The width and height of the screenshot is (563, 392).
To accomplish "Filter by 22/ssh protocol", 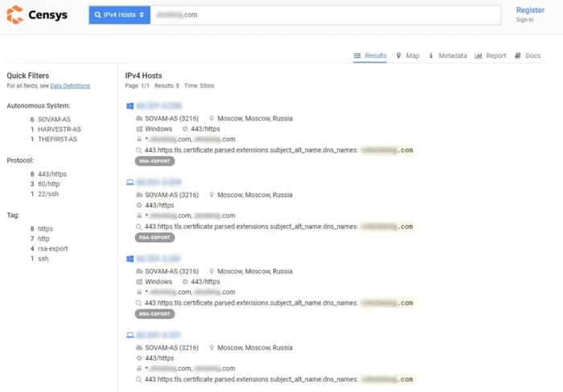I will coord(48,194).
